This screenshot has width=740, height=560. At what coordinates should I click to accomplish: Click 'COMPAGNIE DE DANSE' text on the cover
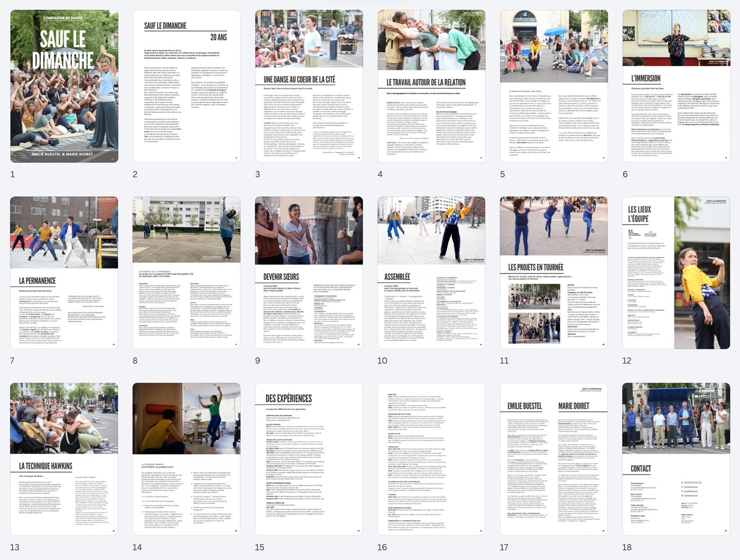[63, 18]
